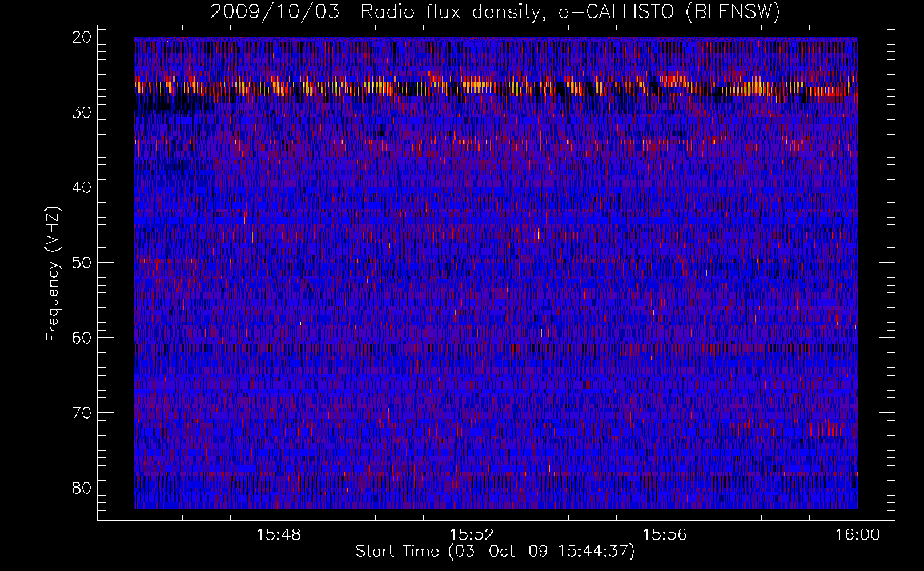Click the plot title 'Radio flux density, e-CALLISTO (BLENSW)'
924x571 pixels.
tap(570, 12)
